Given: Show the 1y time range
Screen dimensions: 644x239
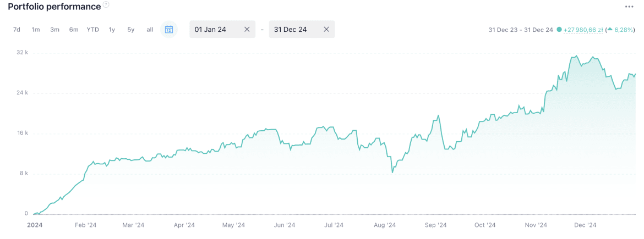Looking at the screenshot, I should pos(112,30).
